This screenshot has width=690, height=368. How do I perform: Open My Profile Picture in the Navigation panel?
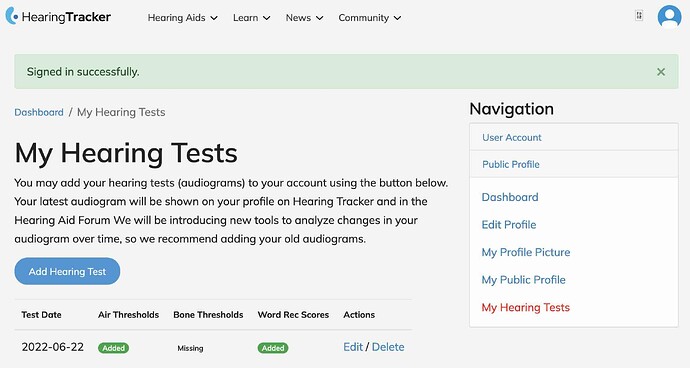coord(526,252)
